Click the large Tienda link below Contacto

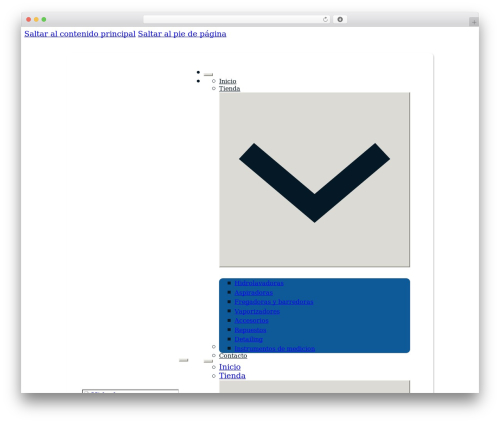232,376
